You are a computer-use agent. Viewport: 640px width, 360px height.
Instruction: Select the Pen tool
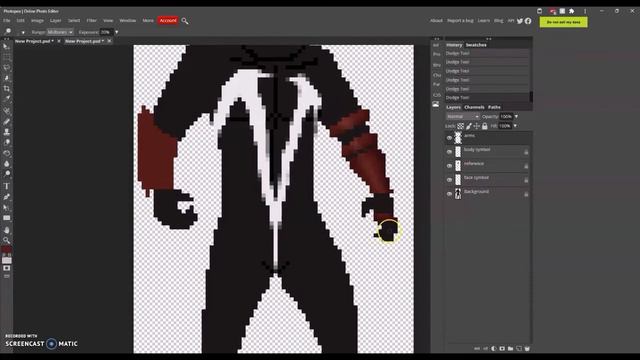[x=7, y=197]
